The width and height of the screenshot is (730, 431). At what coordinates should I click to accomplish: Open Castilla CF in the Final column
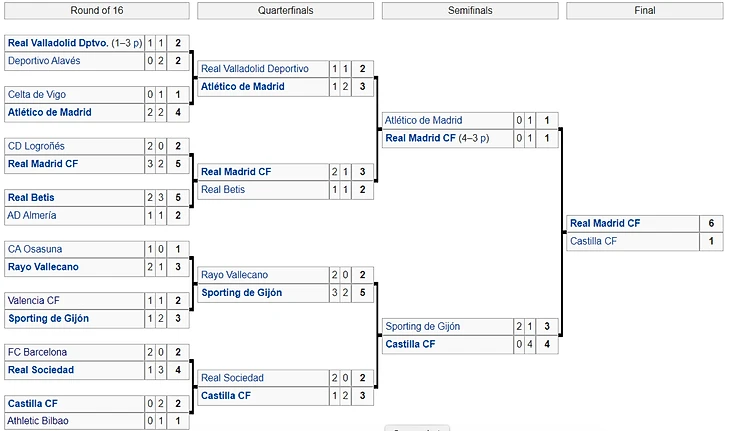pos(593,241)
